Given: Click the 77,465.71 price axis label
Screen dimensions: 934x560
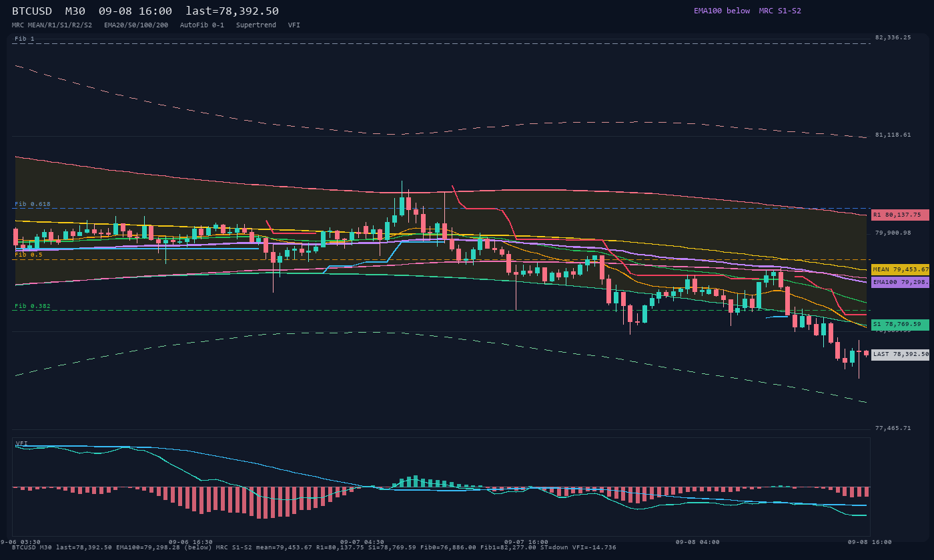Looking at the screenshot, I should tap(893, 428).
